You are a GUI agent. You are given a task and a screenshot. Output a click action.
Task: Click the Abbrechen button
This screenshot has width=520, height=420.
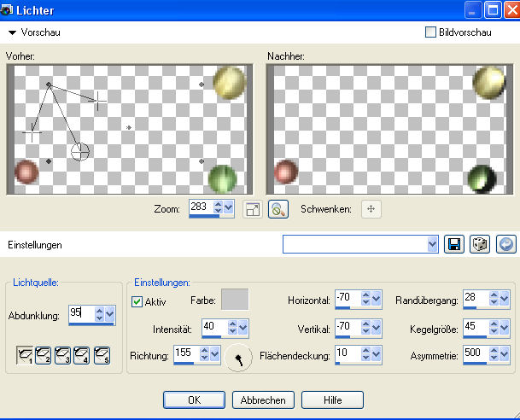[x=263, y=400]
